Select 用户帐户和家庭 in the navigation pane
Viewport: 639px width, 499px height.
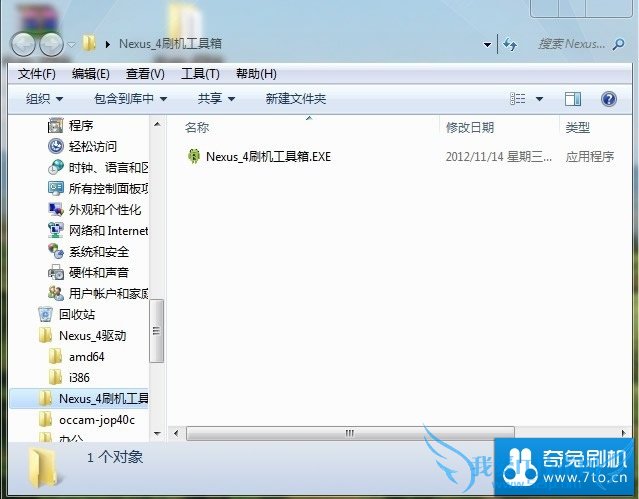[x=108, y=294]
